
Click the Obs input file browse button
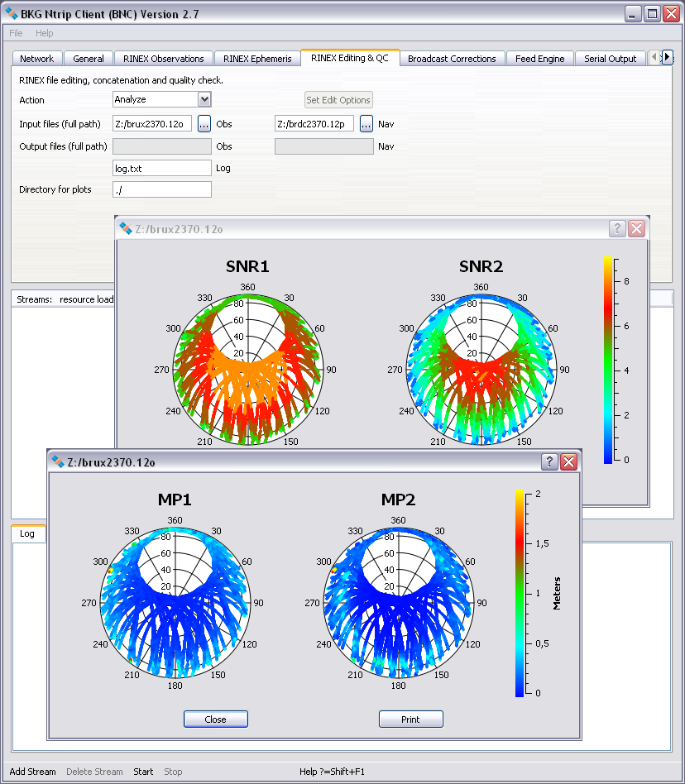[x=204, y=124]
